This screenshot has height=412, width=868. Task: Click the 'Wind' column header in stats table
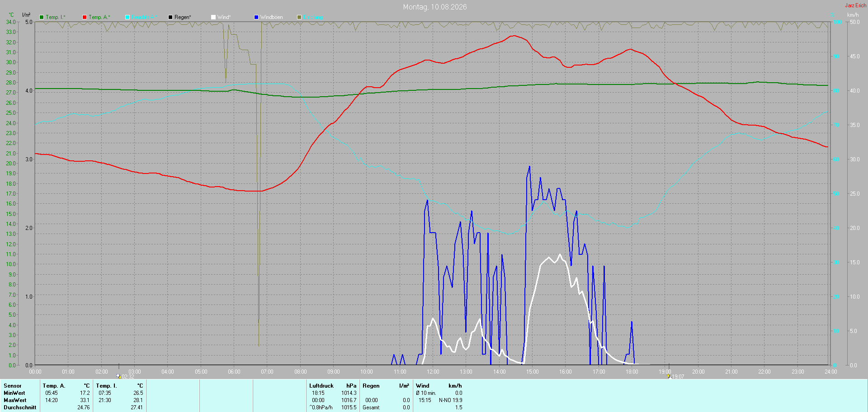coord(423,386)
